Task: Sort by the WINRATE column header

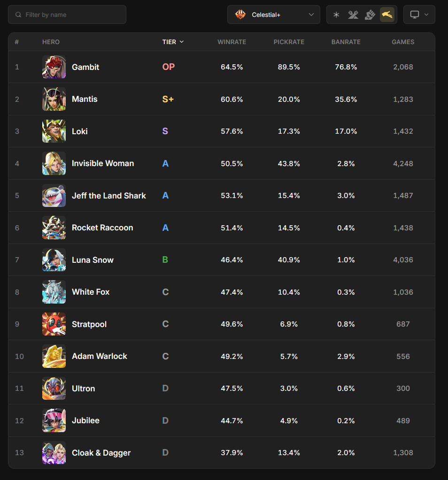Action: click(232, 42)
